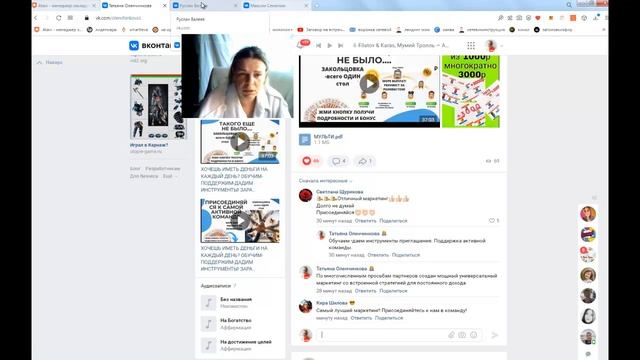Reload the page with the refresh button

[x=59, y=18]
